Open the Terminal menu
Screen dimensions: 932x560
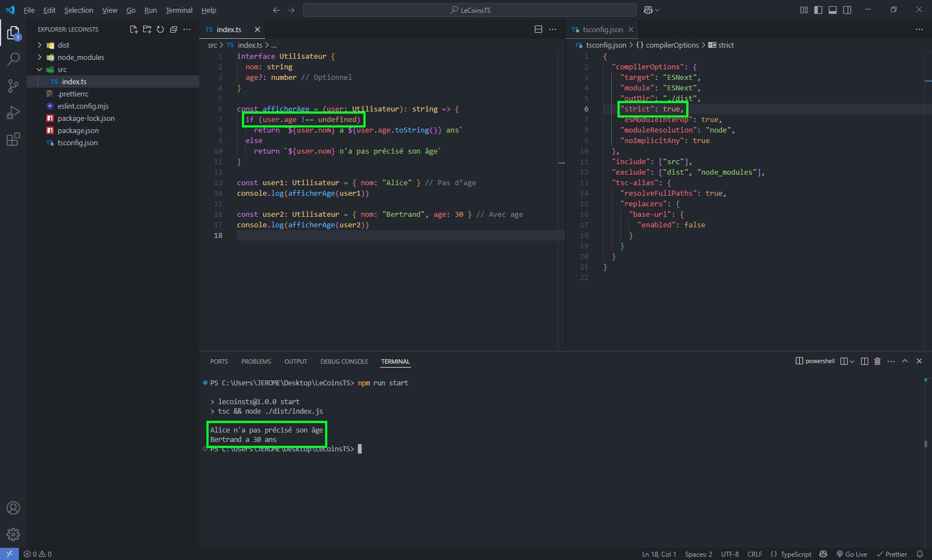point(179,10)
